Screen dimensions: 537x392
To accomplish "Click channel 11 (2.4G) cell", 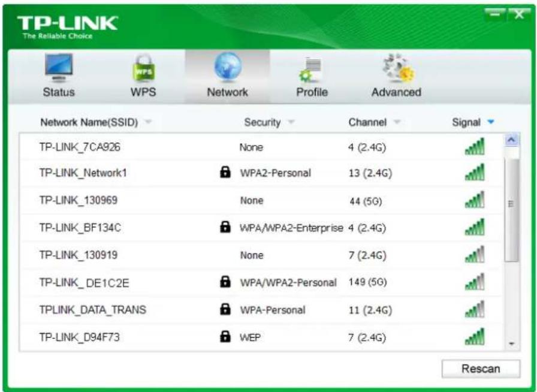I will tap(370, 310).
